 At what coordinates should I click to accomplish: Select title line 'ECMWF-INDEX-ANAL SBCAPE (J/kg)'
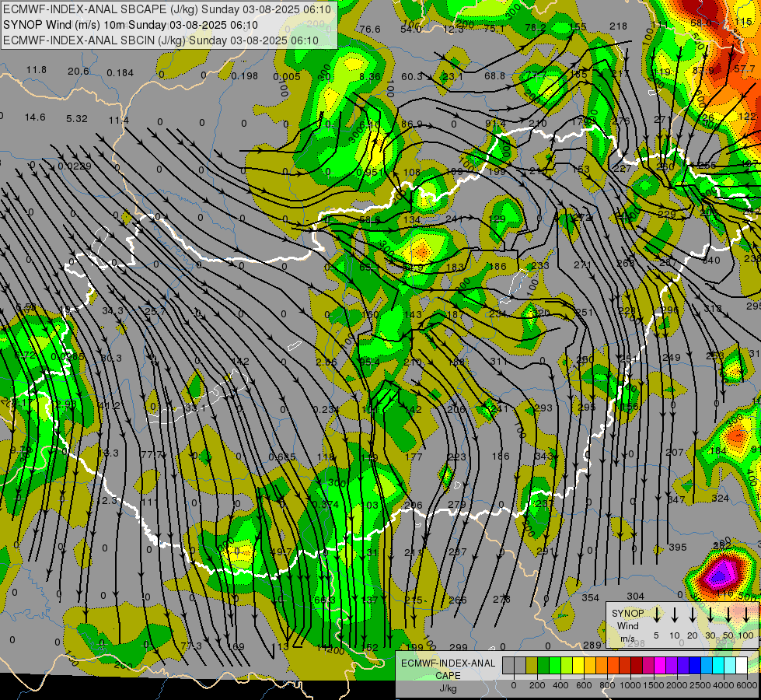(x=100, y=9)
